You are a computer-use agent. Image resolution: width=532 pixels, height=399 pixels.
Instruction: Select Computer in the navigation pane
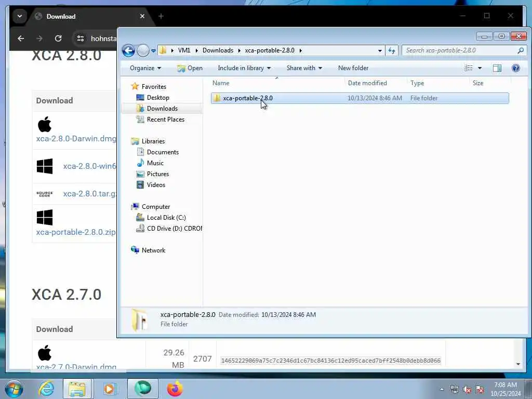[x=156, y=207]
